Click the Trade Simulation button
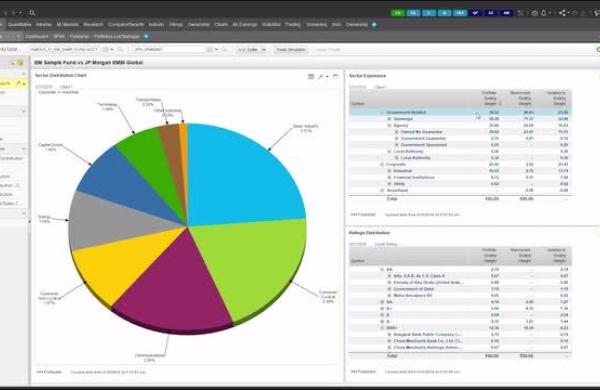The image size is (600, 390). [290, 49]
